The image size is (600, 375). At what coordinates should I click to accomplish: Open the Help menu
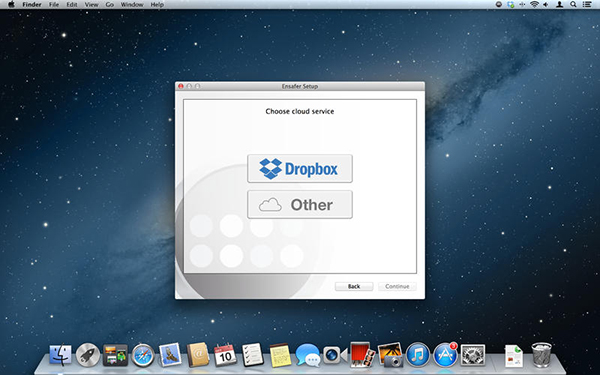coord(157,5)
